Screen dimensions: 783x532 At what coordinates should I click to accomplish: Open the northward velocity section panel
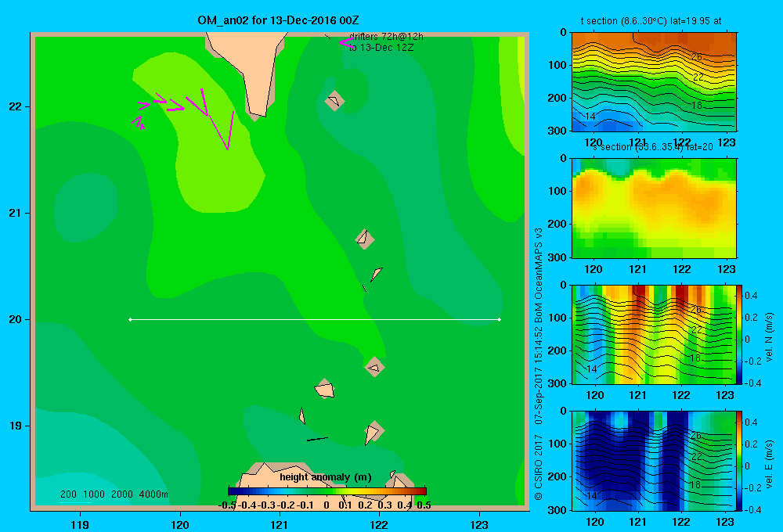[654, 334]
